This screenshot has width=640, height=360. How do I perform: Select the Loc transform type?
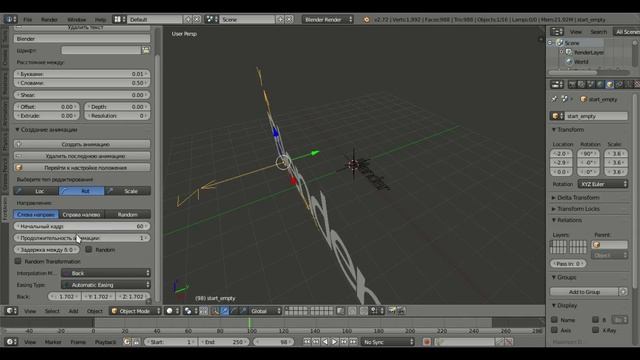[x=36, y=191]
